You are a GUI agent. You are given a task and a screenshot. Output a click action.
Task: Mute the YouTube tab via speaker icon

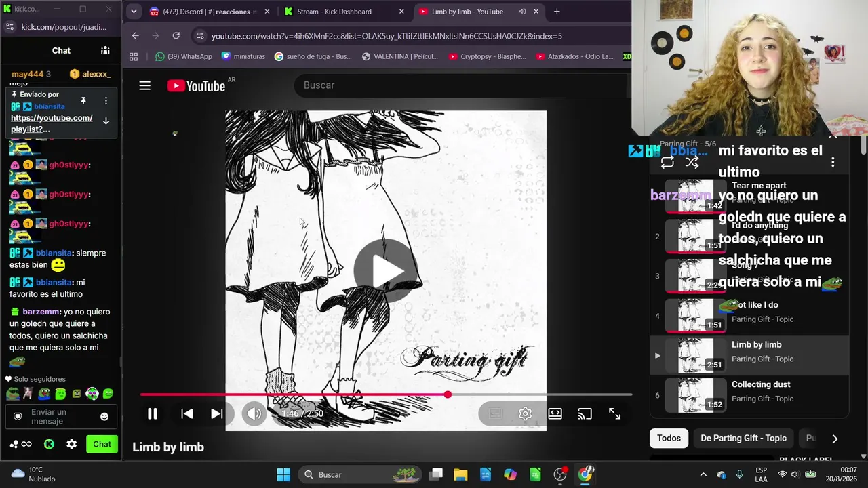[522, 12]
